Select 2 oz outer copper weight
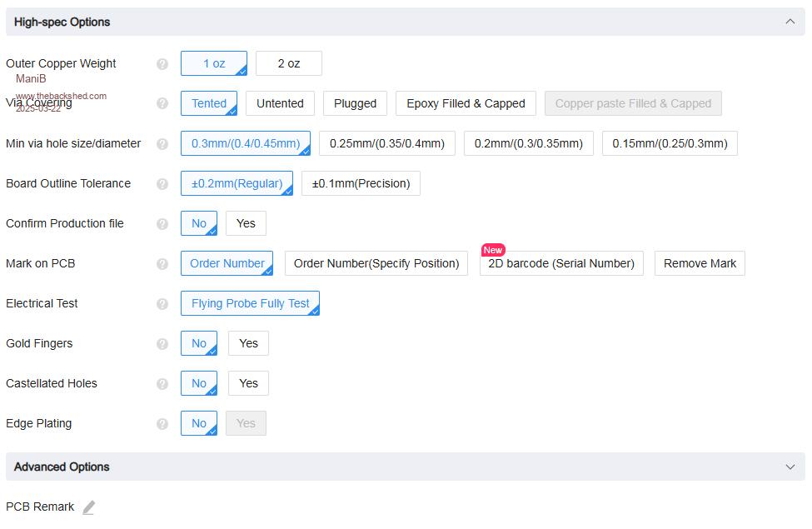 pyautogui.click(x=288, y=63)
